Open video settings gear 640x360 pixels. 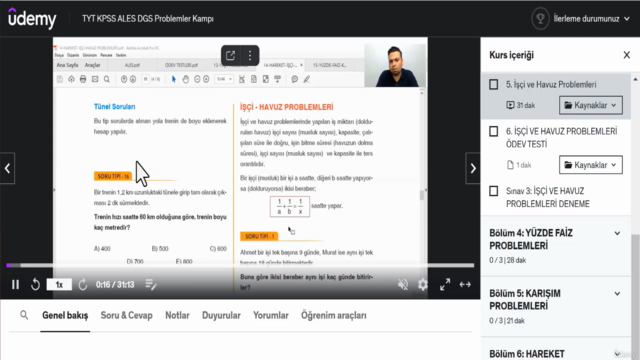tap(423, 284)
